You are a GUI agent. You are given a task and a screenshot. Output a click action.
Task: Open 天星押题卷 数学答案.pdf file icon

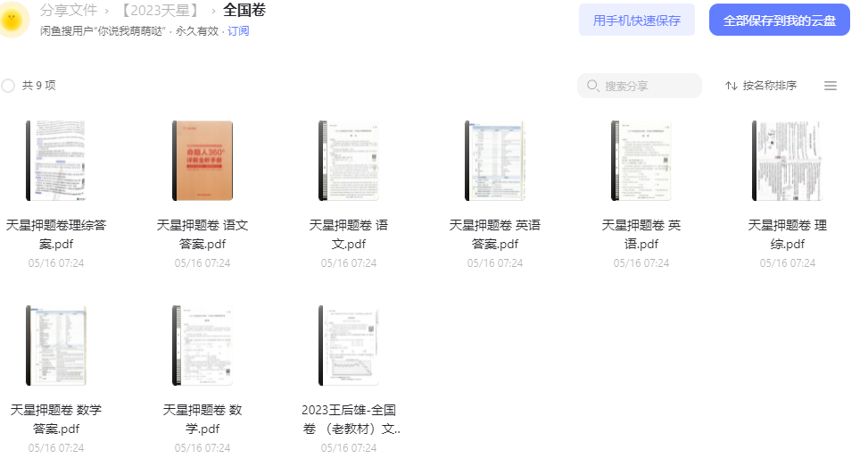[x=56, y=346]
